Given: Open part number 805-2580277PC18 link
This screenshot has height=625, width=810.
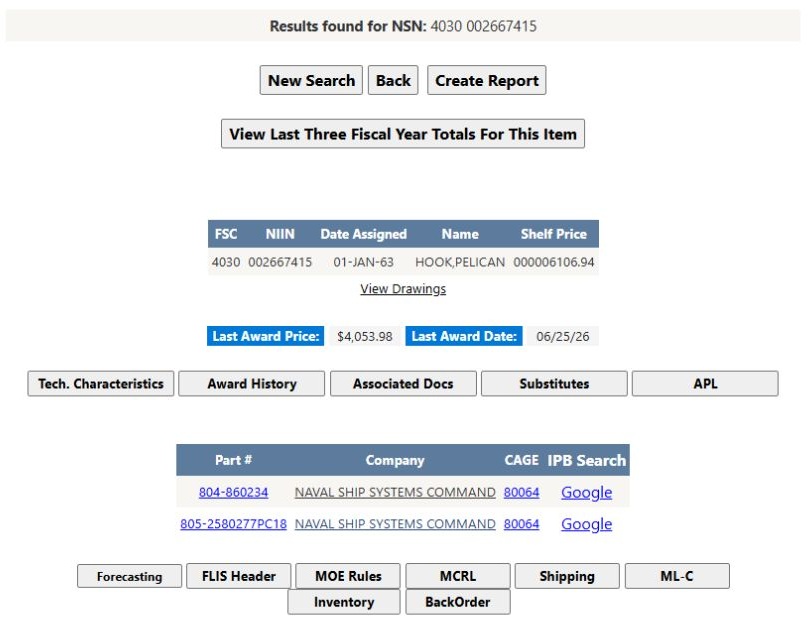Looking at the screenshot, I should (x=233, y=524).
